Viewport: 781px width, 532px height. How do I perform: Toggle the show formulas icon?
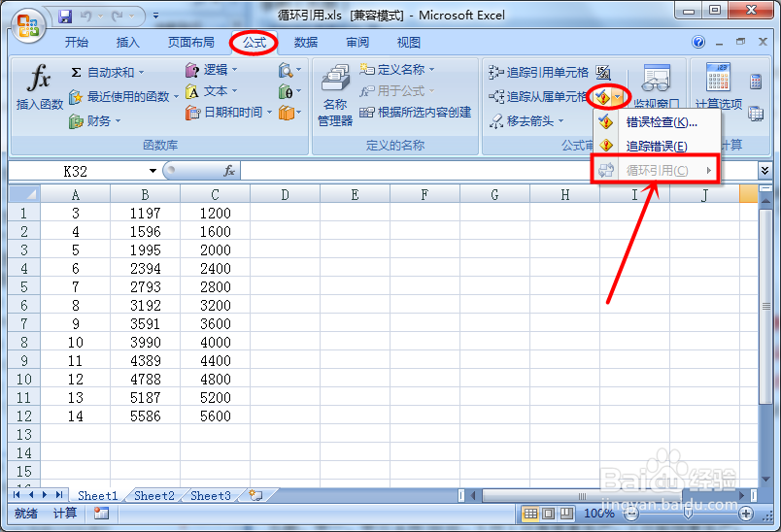tap(603, 73)
